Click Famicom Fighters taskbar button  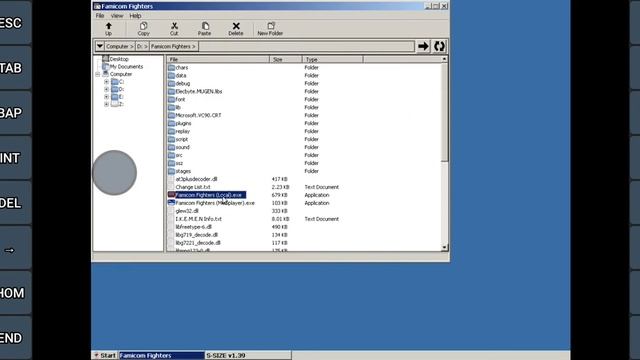click(x=162, y=356)
